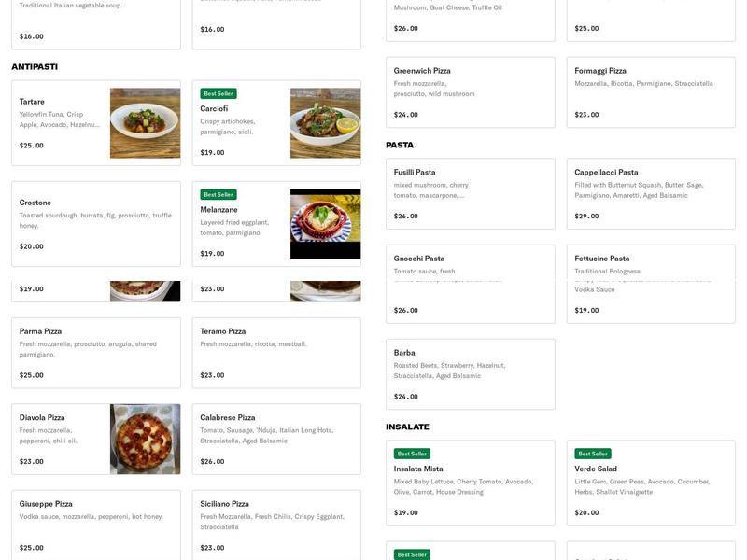Select Calabrese Pizza from the menu
This screenshot has height=560, width=747.
(x=276, y=439)
